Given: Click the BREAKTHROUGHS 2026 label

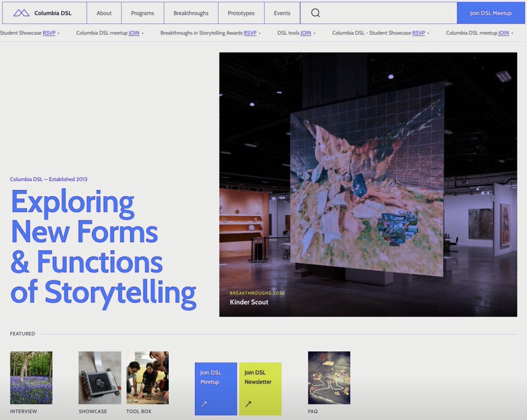Looking at the screenshot, I should click(x=257, y=293).
